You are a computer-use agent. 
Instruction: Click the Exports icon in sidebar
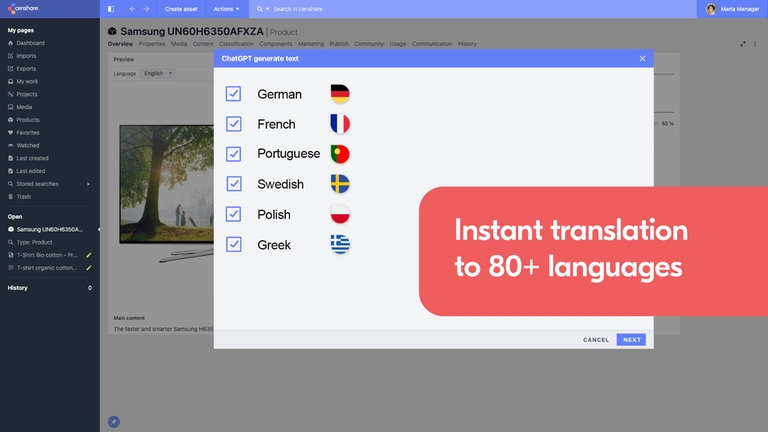[x=10, y=69]
